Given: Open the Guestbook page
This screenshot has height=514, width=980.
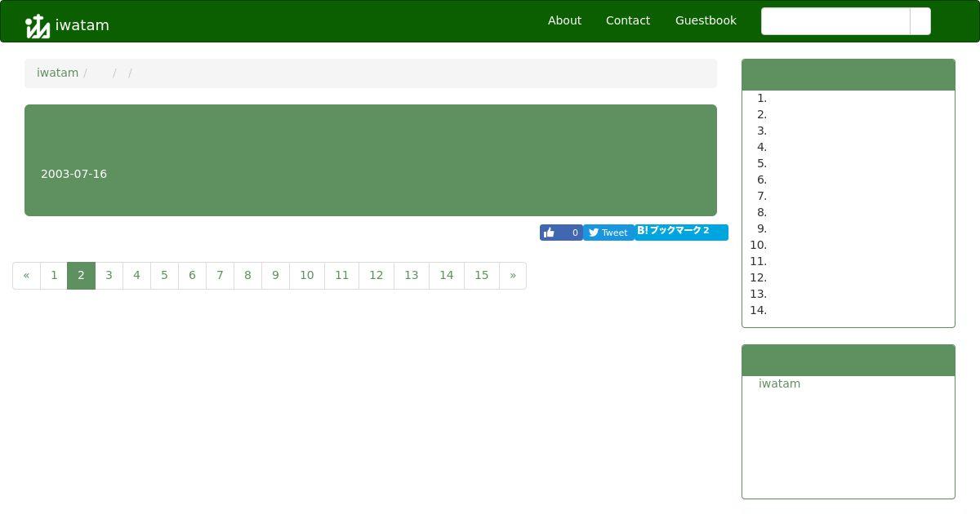Looking at the screenshot, I should 706,20.
